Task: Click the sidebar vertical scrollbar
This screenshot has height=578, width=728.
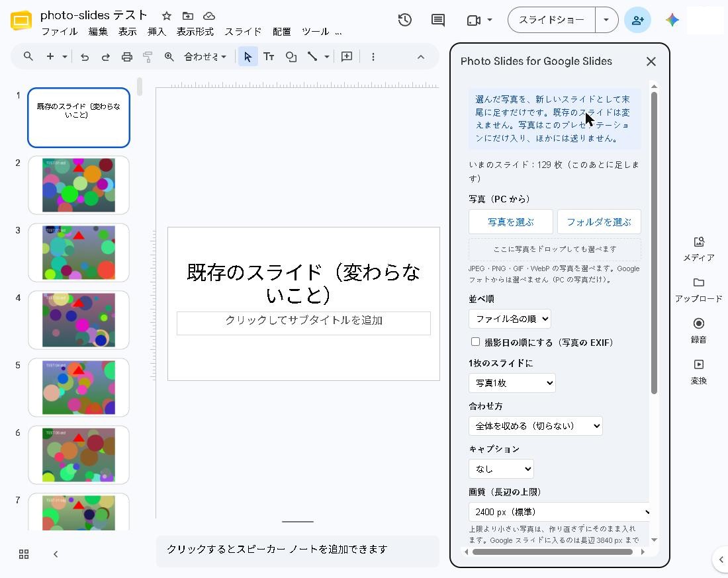Action: coord(654,243)
